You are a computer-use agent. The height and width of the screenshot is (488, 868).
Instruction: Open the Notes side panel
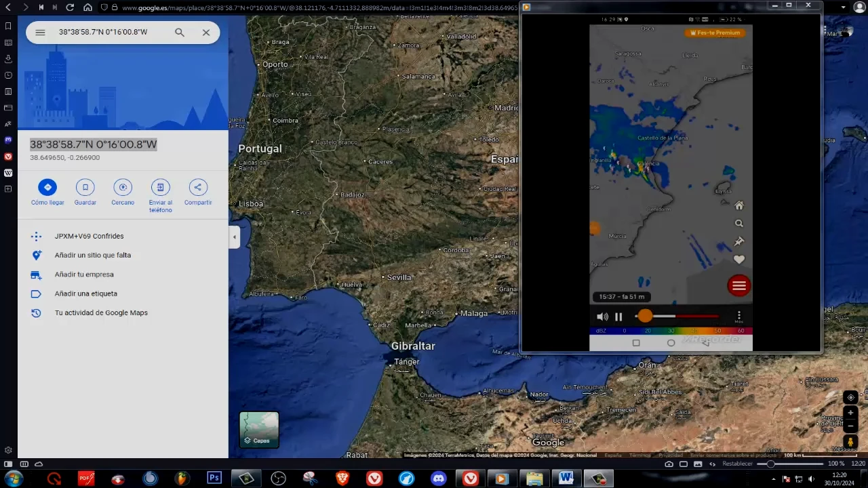8,91
